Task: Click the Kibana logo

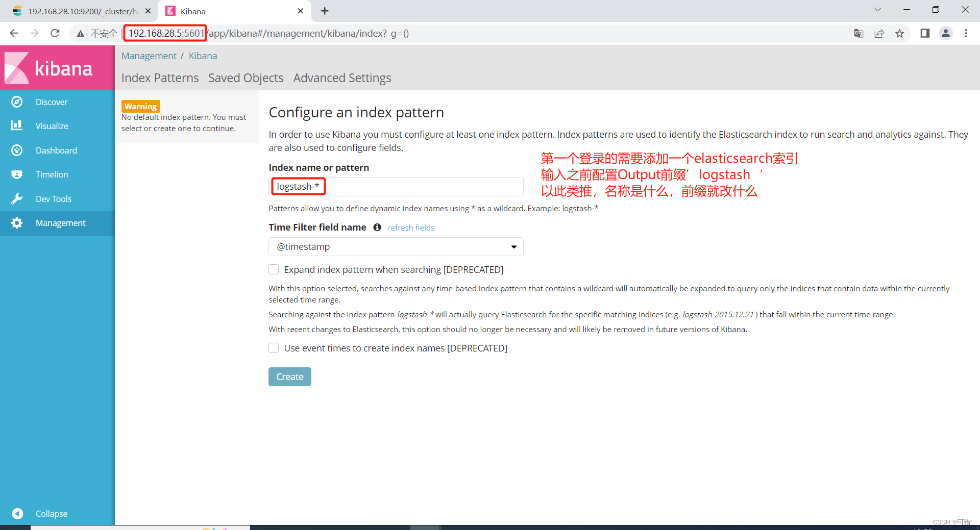Action: pos(49,68)
